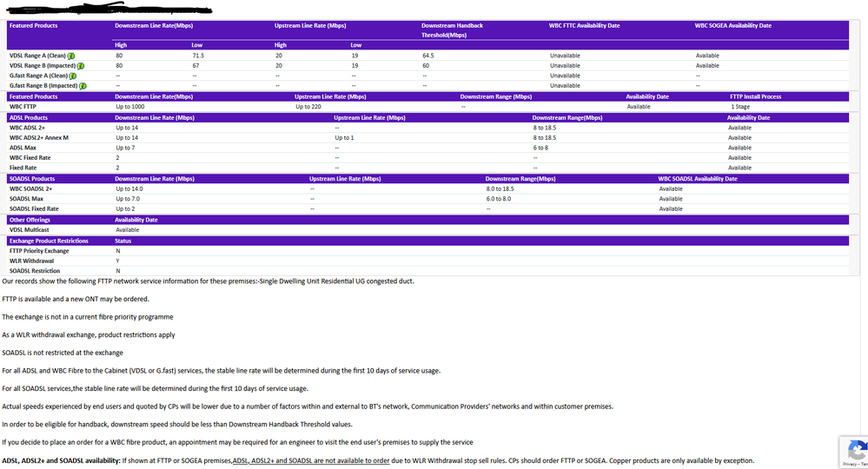Select the 'SOADSL Restriction' row label

35,270
